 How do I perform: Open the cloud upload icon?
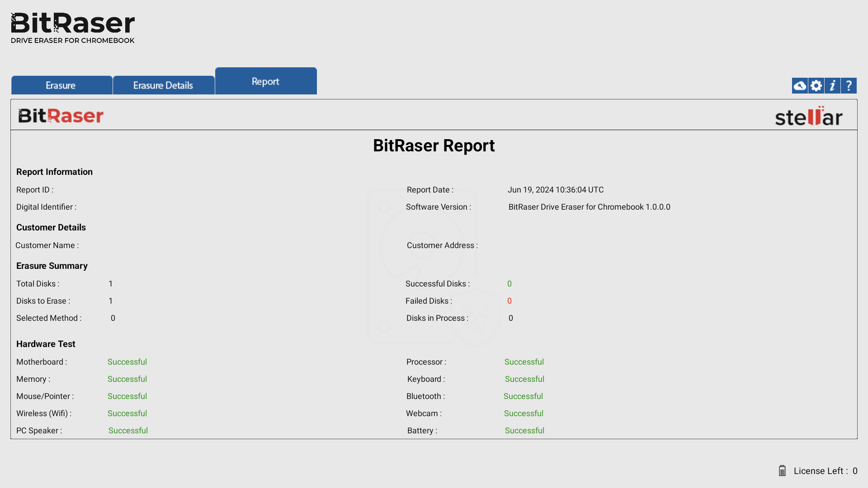pyautogui.click(x=800, y=85)
